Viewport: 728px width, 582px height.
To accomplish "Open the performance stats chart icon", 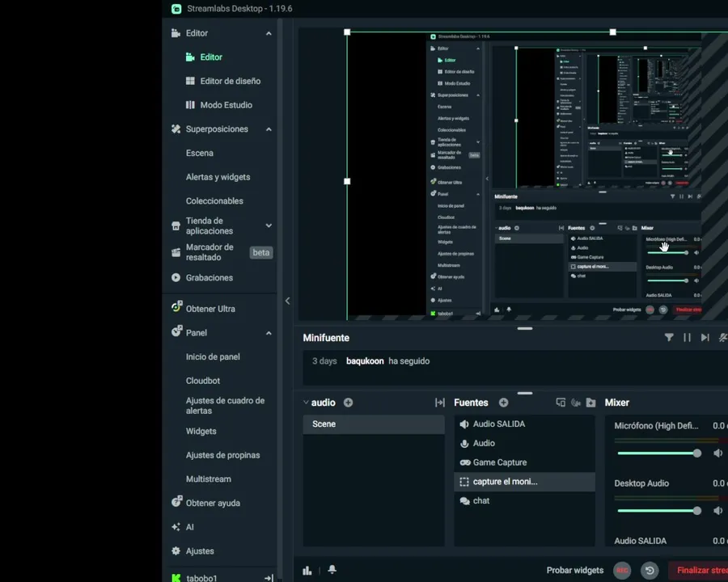I will [x=307, y=571].
